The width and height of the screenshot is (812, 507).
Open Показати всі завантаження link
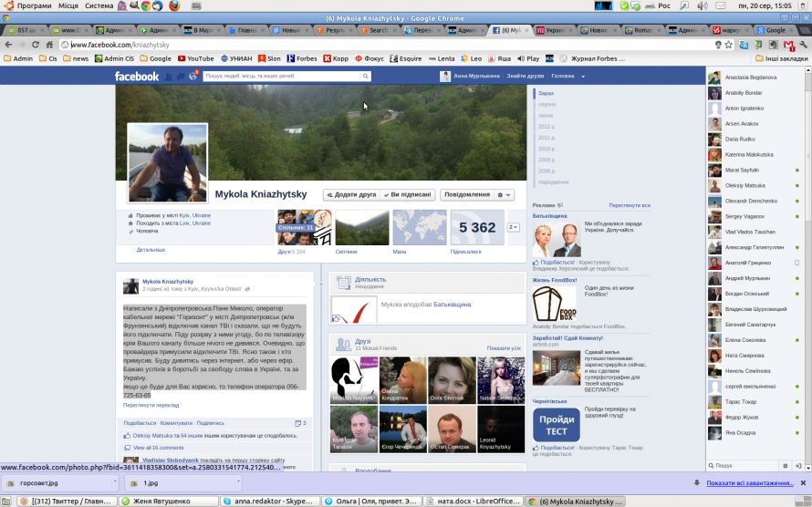pyautogui.click(x=749, y=482)
